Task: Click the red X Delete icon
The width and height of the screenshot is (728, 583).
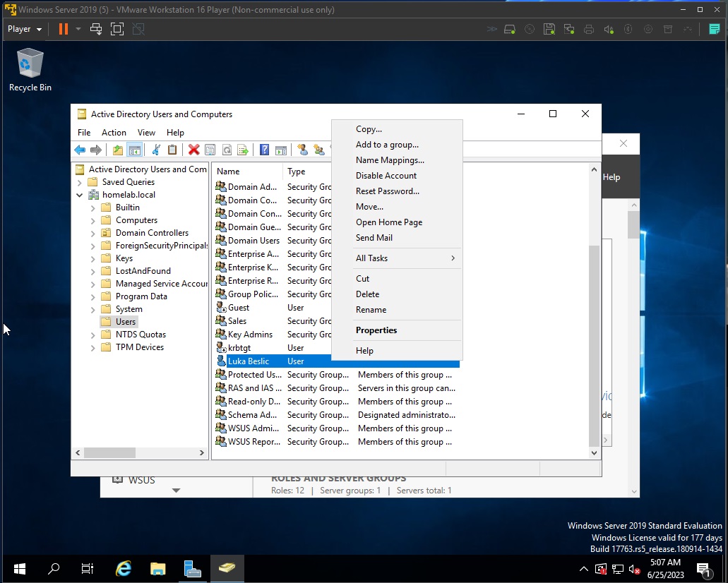Action: pyautogui.click(x=194, y=150)
